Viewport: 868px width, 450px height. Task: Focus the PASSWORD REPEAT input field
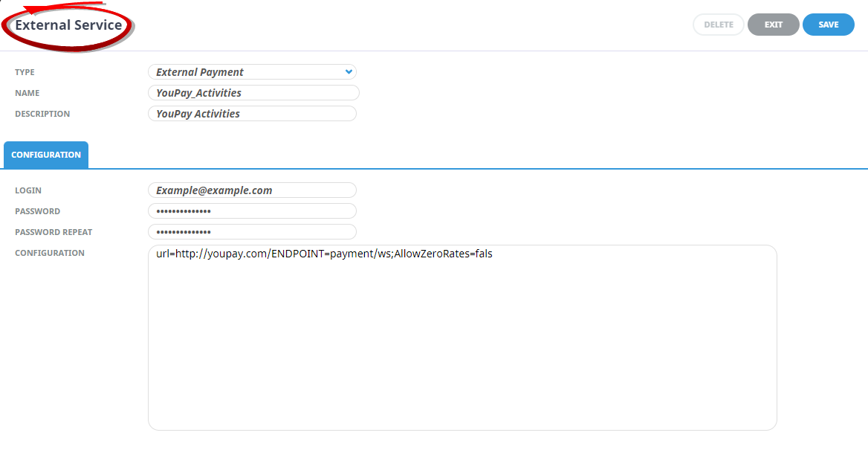pyautogui.click(x=251, y=232)
